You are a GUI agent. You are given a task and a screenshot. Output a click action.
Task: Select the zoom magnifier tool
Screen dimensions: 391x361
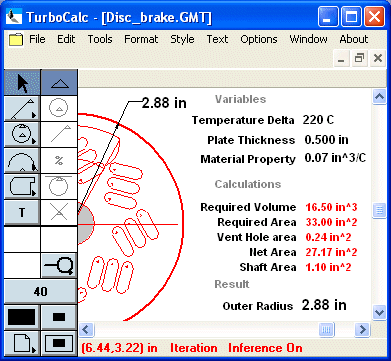[x=59, y=265]
